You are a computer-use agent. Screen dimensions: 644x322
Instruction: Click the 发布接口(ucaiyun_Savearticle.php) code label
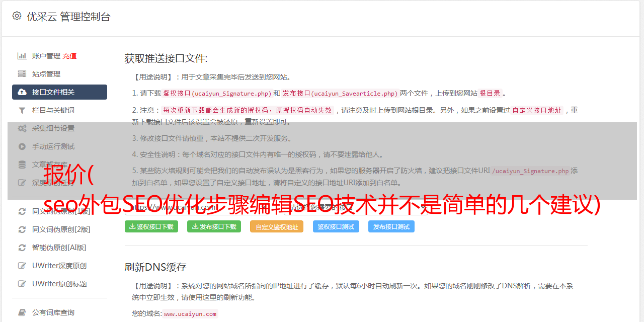coord(341,93)
